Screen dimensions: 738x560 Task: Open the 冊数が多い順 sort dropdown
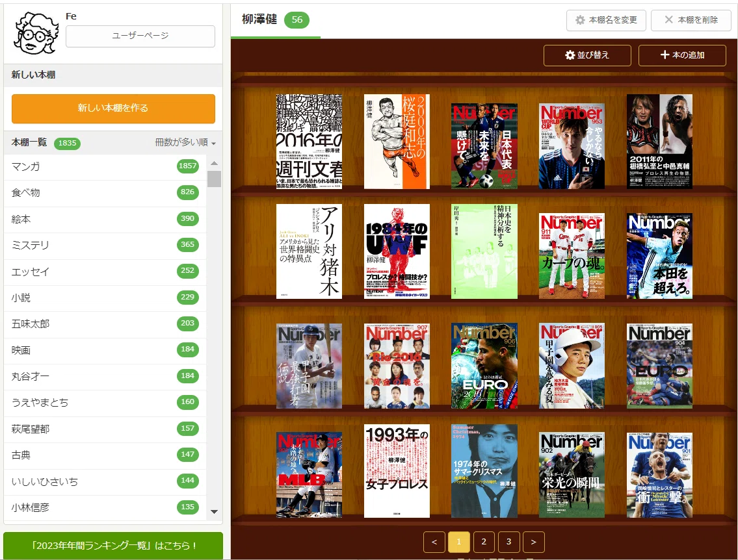point(185,142)
